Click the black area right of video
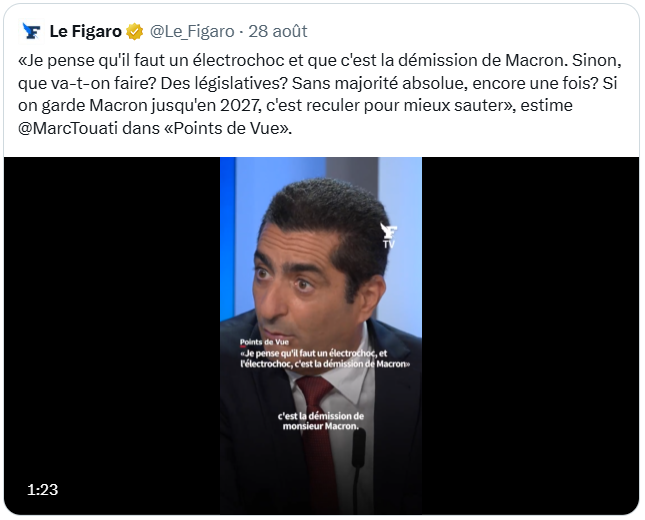 531,335
